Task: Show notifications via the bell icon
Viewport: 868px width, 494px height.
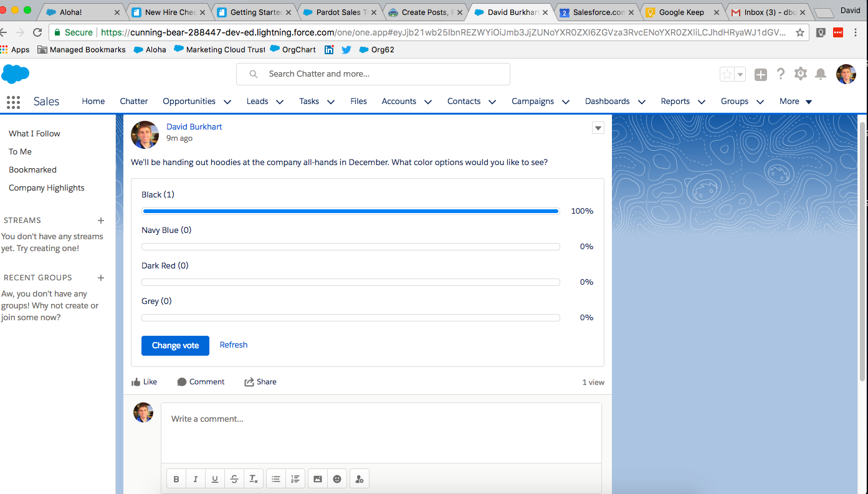Action: [821, 74]
